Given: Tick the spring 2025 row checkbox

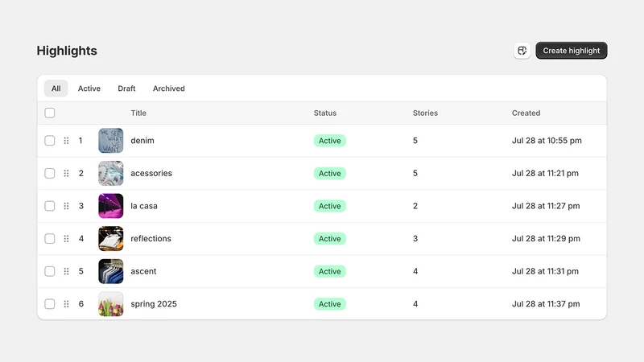Looking at the screenshot, I should (x=50, y=304).
